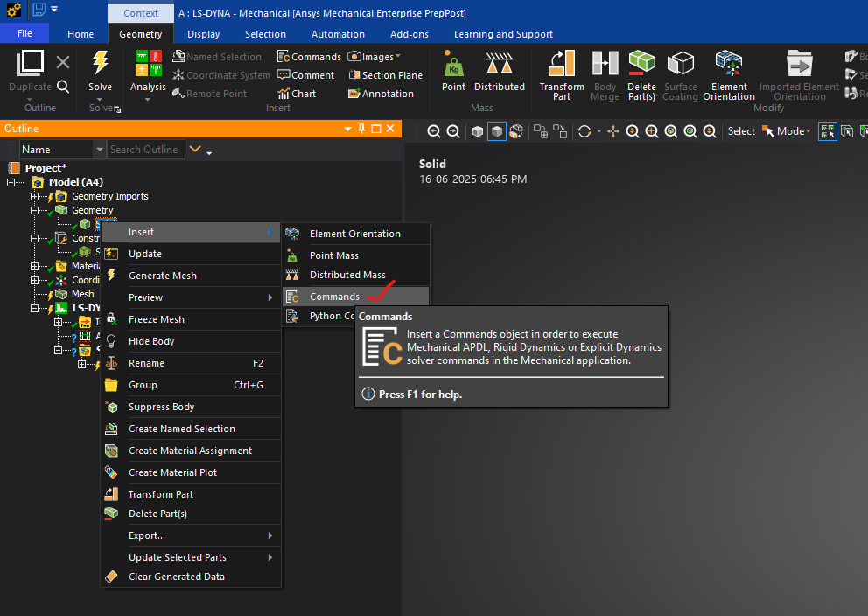The width and height of the screenshot is (868, 616).
Task: Select the Mesh item in outline tree
Action: (82, 294)
